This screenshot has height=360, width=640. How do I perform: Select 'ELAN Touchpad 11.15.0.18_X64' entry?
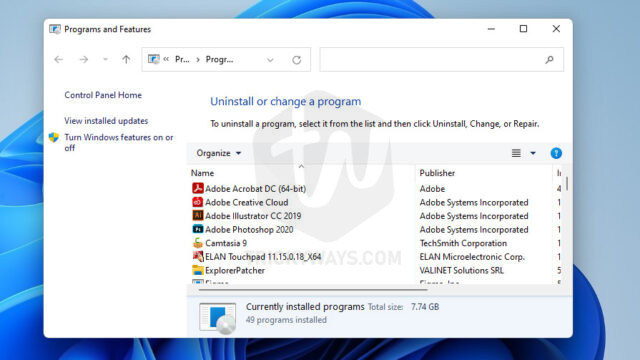(263, 257)
